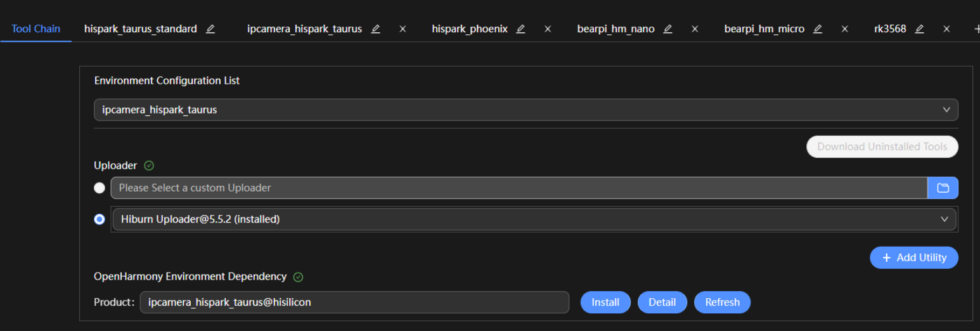This screenshot has width=980, height=331.
Task: Click edit pencil icon beside hispark_taurus_standard tab
Action: click(x=210, y=29)
